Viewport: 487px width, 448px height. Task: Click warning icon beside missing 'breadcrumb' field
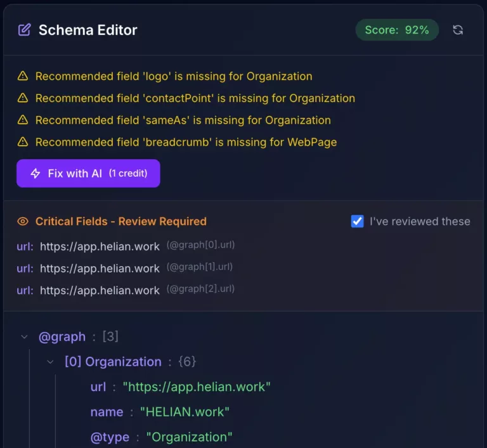(x=23, y=142)
